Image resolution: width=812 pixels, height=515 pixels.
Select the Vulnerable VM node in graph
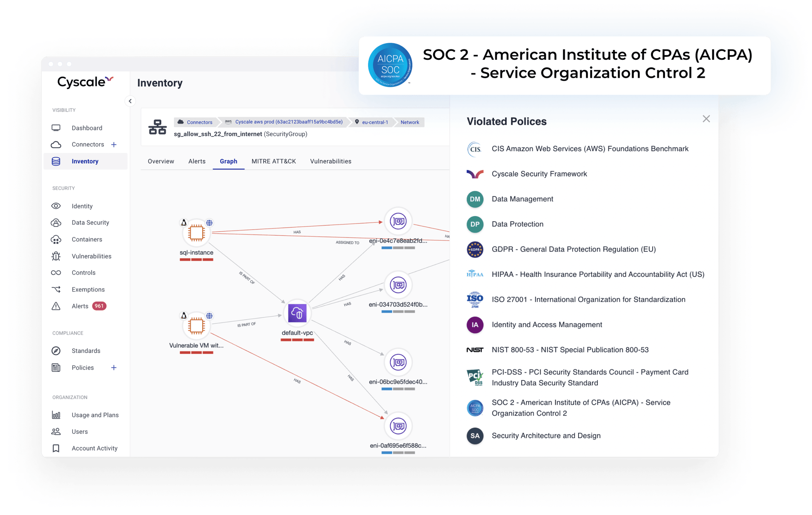[x=196, y=325]
